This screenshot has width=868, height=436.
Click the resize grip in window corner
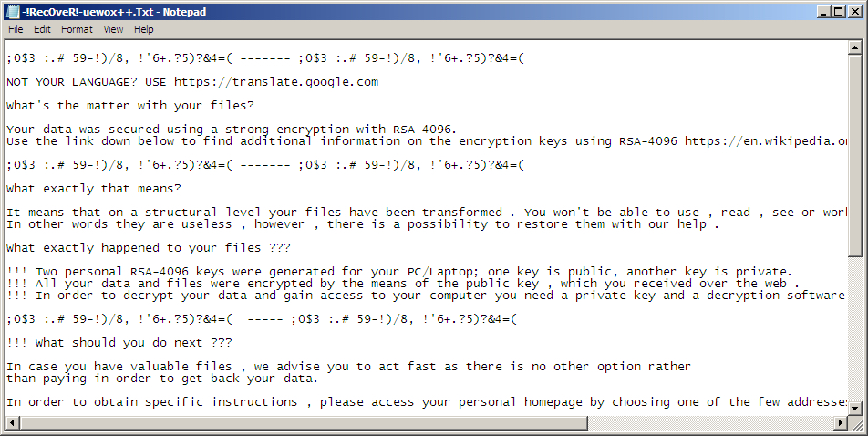(856, 421)
